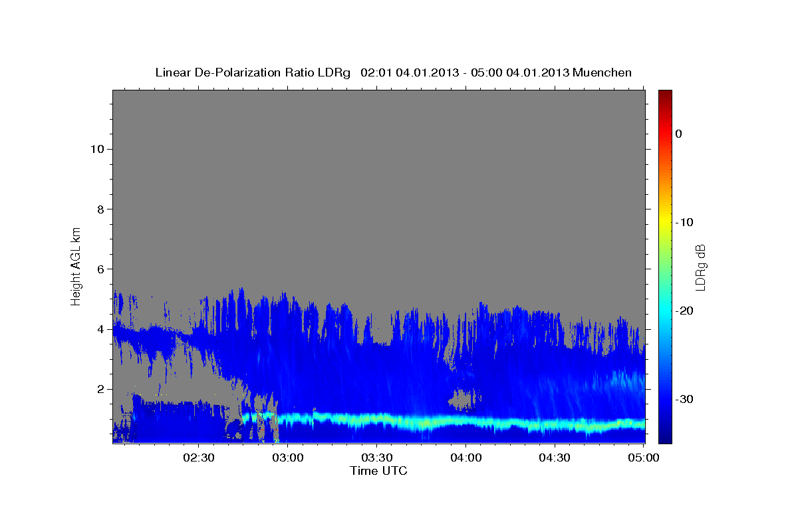Click the 05:00 time tick label
This screenshot has height=532, width=798.
tap(643, 458)
